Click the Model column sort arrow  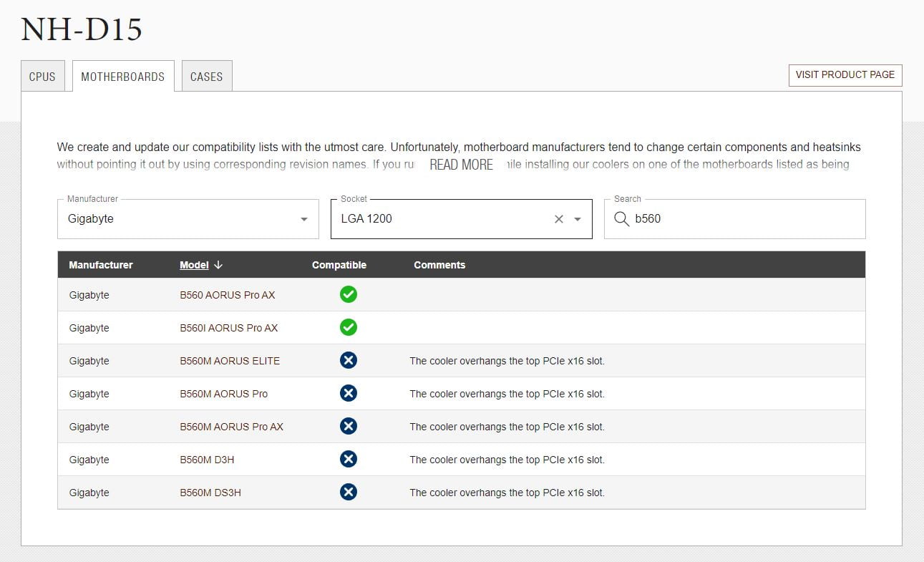[218, 265]
